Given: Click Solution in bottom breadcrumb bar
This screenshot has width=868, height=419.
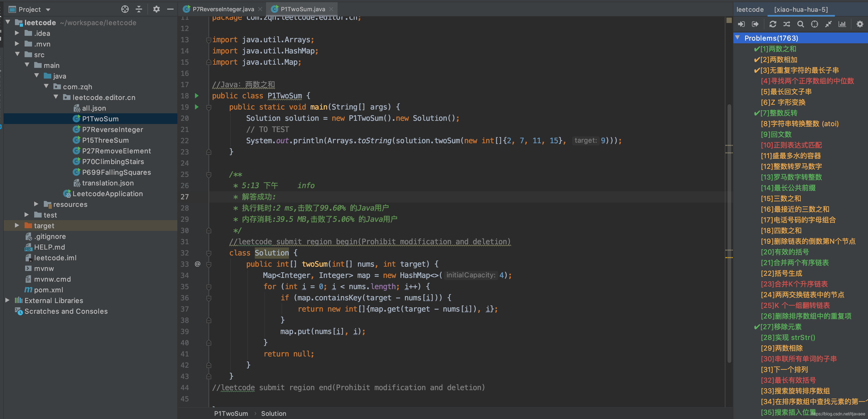Looking at the screenshot, I should [x=273, y=413].
